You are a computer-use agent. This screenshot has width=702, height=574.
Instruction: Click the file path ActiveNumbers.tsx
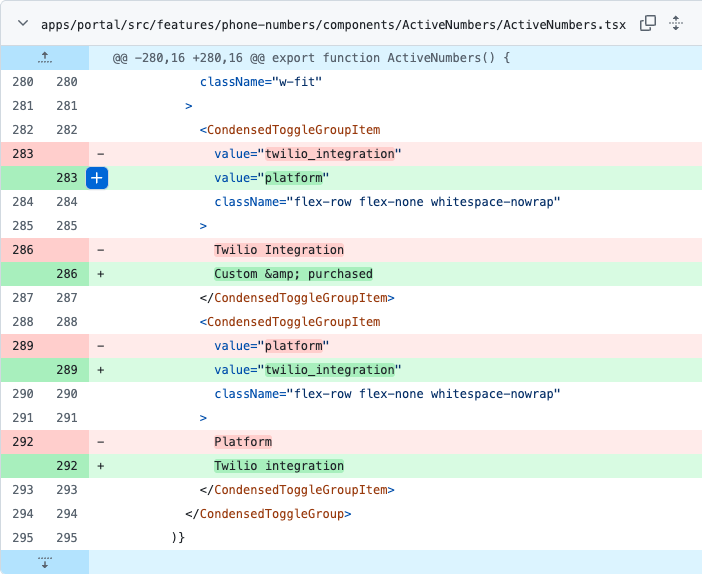tap(334, 25)
